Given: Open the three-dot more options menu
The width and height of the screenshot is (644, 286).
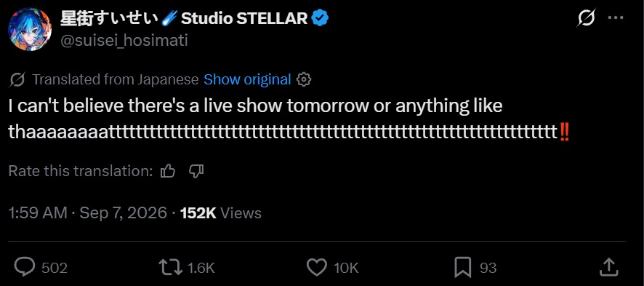Looking at the screenshot, I should (x=615, y=18).
